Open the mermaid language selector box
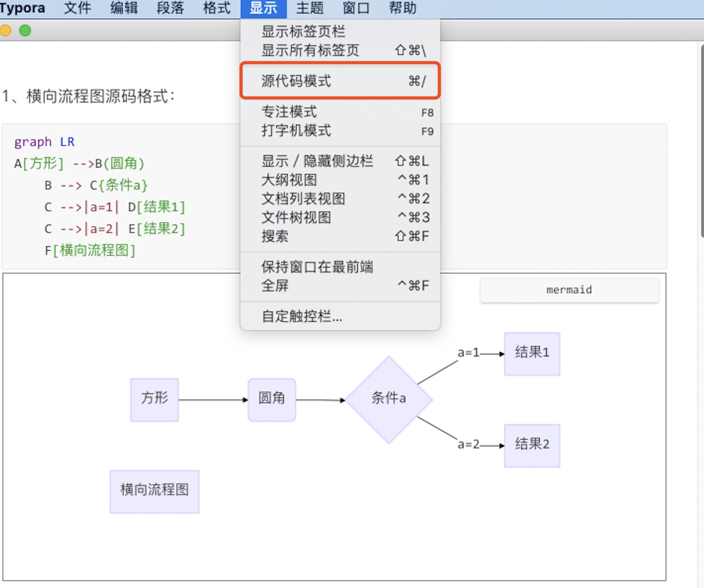 [569, 290]
